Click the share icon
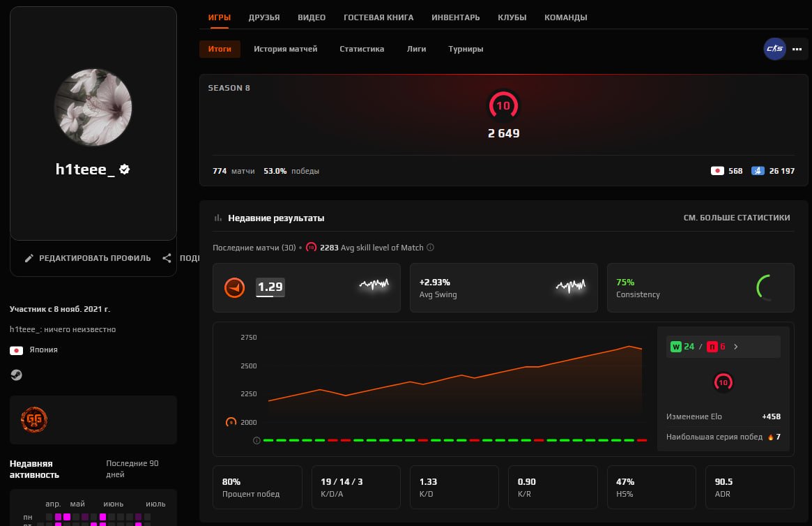Screen dimensions: 812x526 click(167, 258)
